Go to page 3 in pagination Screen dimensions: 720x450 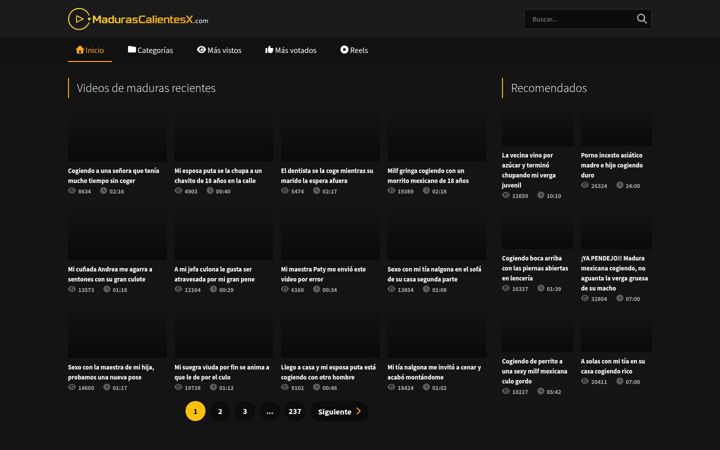point(245,411)
